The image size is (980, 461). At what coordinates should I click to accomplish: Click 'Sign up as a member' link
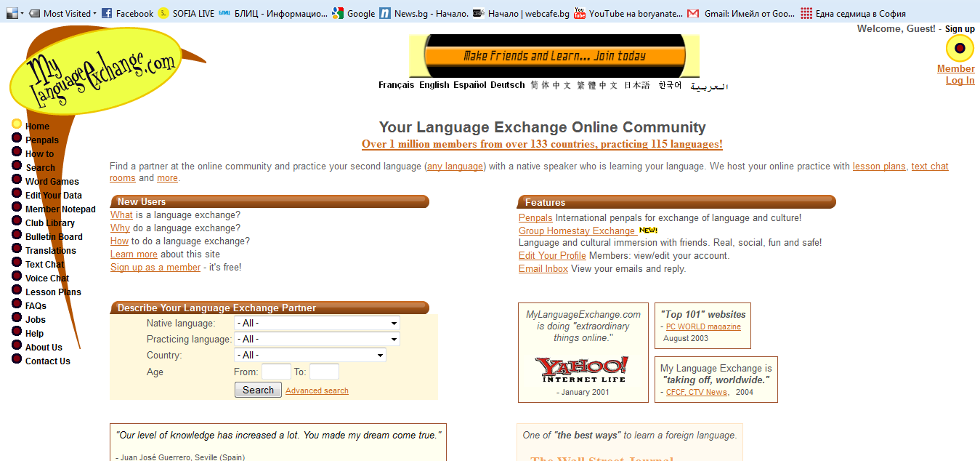[155, 268]
